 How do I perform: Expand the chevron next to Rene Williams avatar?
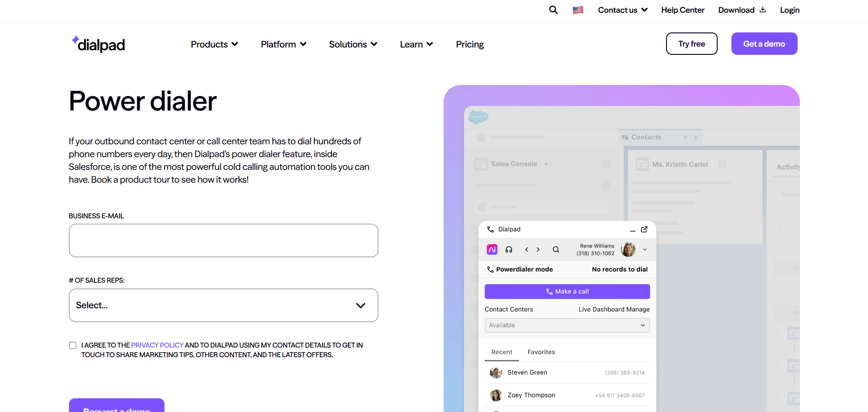click(x=645, y=249)
